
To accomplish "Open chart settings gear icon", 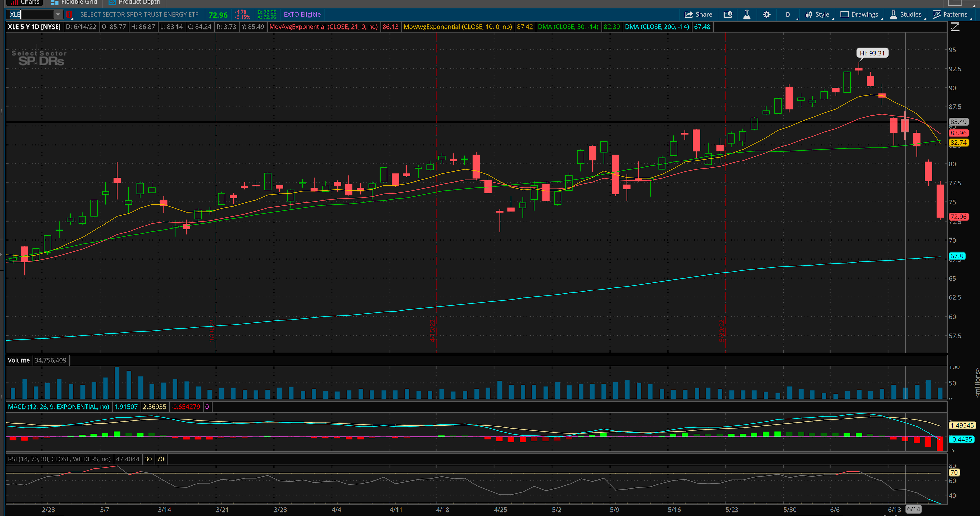I will [767, 15].
